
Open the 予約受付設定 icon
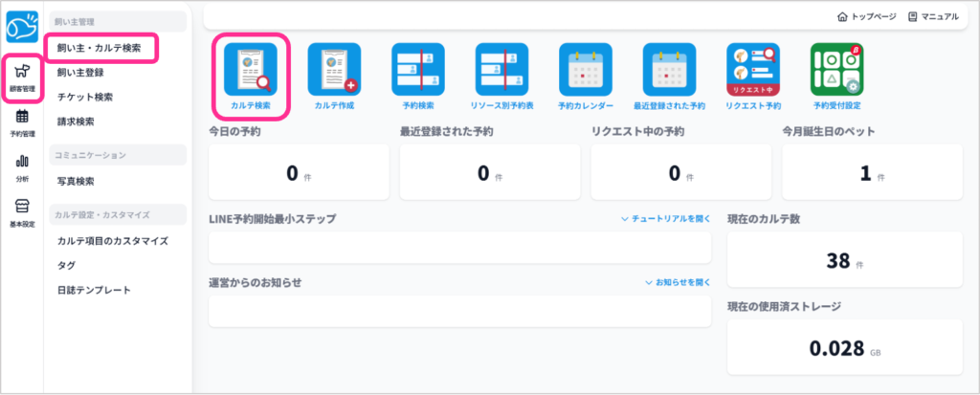pyautogui.click(x=836, y=70)
